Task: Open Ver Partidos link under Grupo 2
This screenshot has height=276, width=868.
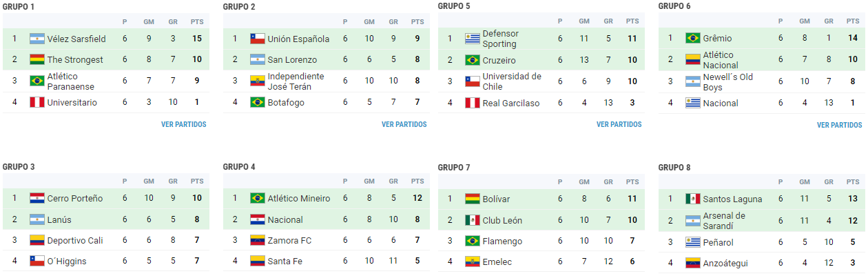Action: click(x=404, y=125)
